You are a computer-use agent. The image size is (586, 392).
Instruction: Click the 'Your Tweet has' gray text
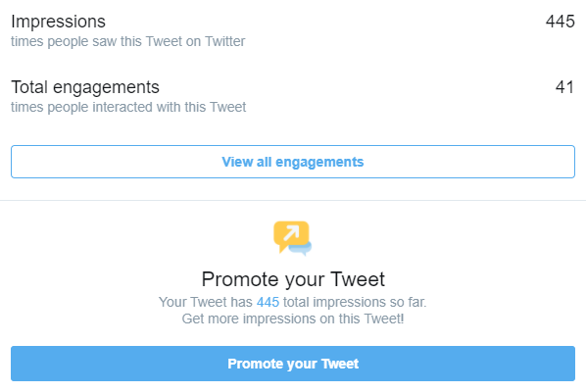click(206, 302)
